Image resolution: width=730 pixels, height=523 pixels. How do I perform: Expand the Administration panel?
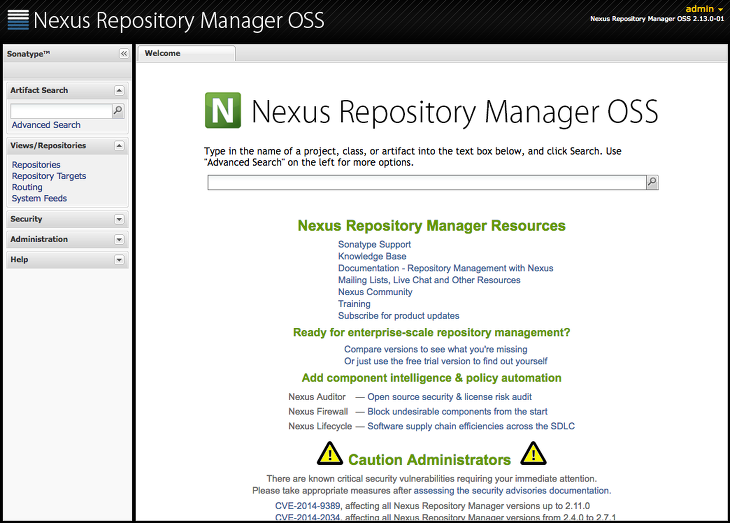(x=119, y=239)
